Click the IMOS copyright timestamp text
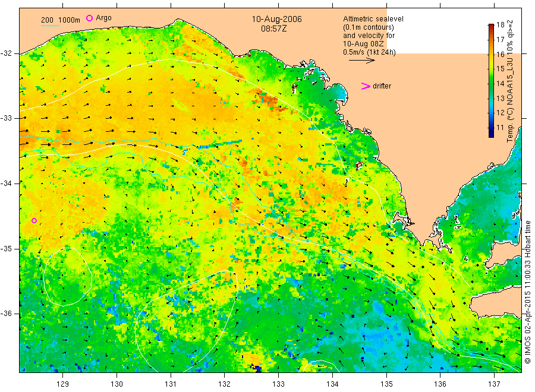 coord(527,292)
